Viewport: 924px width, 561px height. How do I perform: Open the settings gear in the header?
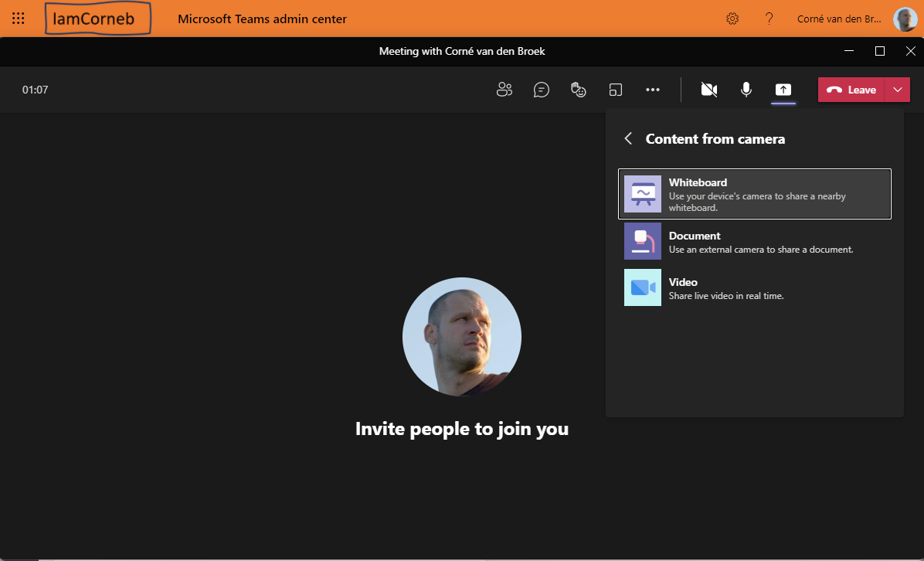[732, 19]
